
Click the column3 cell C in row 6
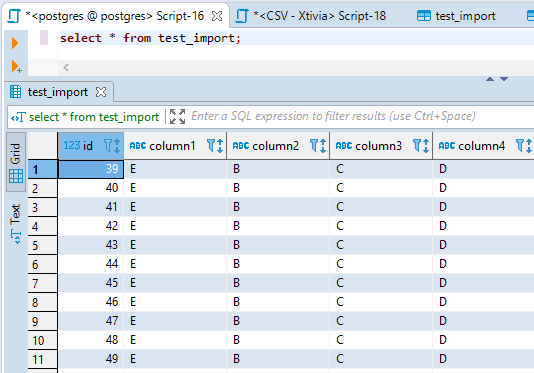[x=381, y=264]
